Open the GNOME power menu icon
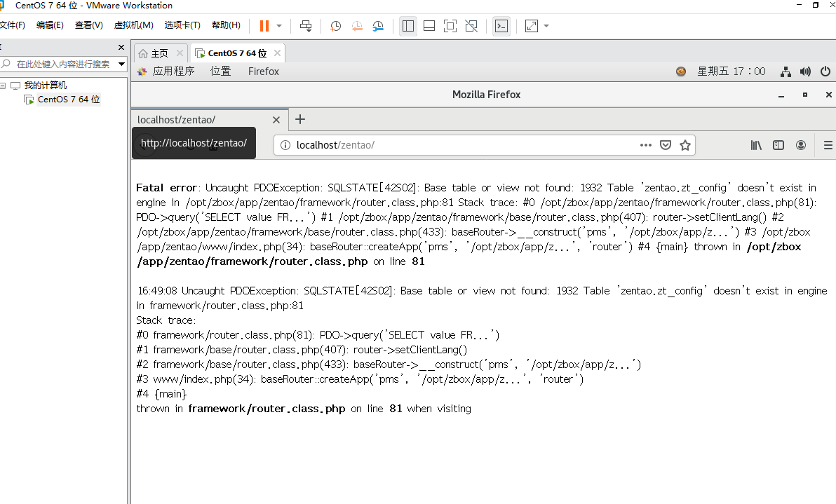 click(x=825, y=71)
